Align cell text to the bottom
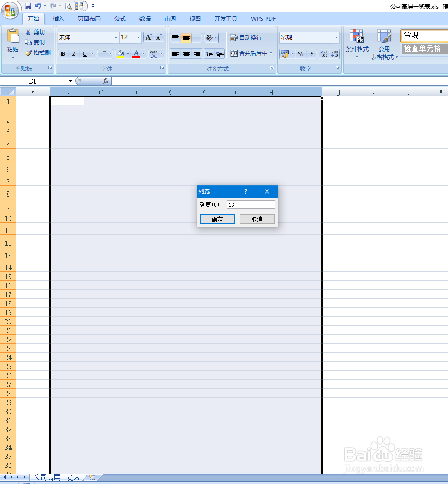Screen dimensions: 448x484 (x=197, y=37)
